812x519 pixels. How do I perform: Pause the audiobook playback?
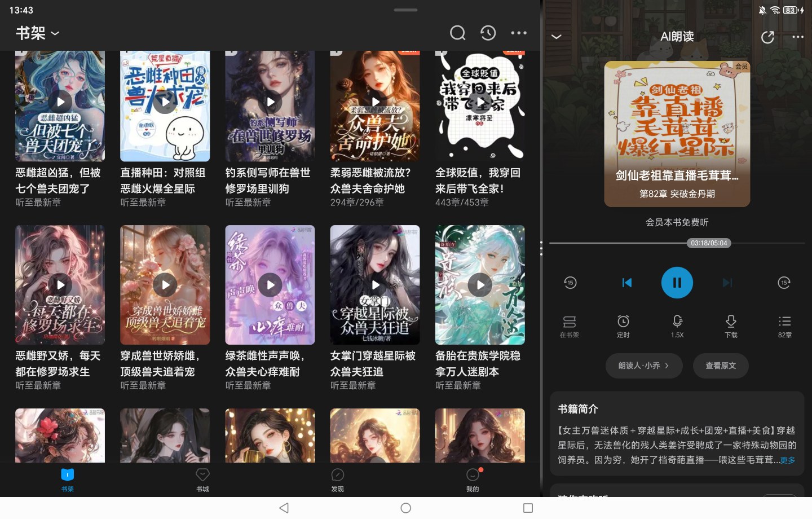[x=677, y=283]
